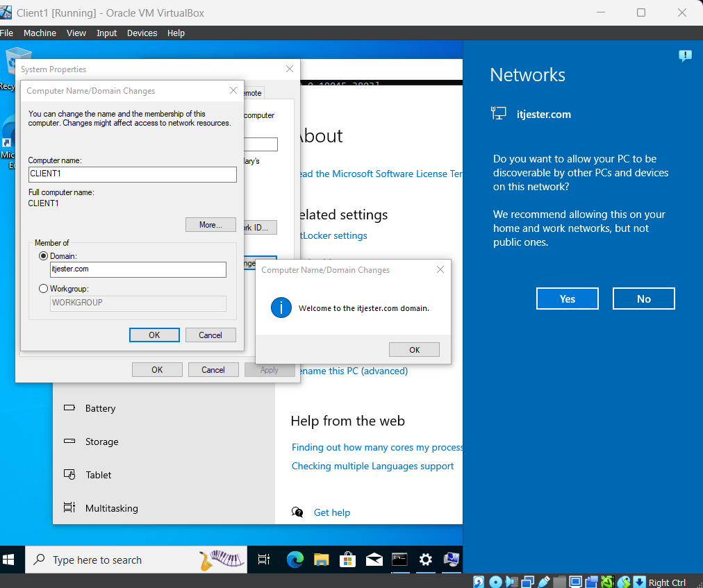Click the VirtualBox audio indicator

pyautogui.click(x=511, y=582)
